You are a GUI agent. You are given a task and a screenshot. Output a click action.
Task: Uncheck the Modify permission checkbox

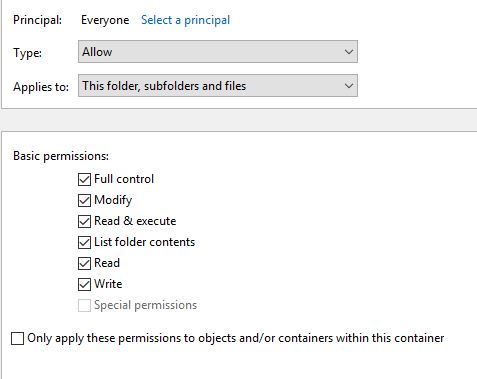tap(84, 200)
